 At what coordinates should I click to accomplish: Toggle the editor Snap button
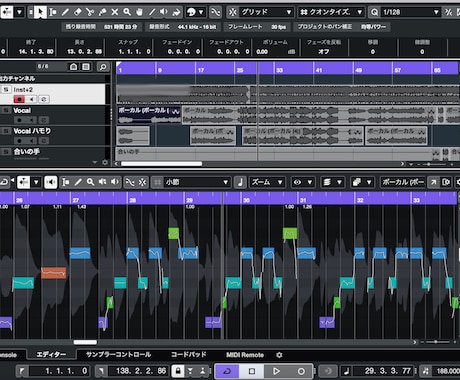tap(142, 182)
